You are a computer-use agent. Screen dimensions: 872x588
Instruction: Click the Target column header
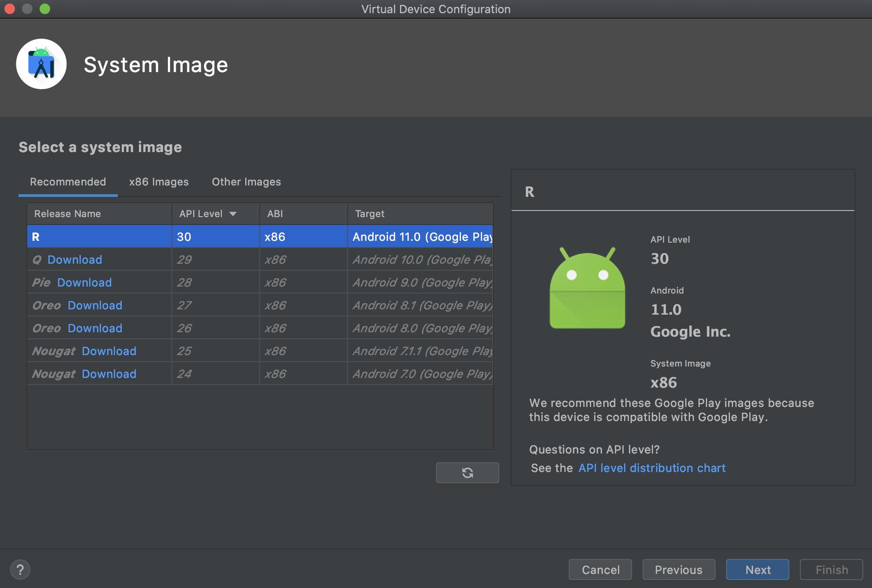click(370, 214)
